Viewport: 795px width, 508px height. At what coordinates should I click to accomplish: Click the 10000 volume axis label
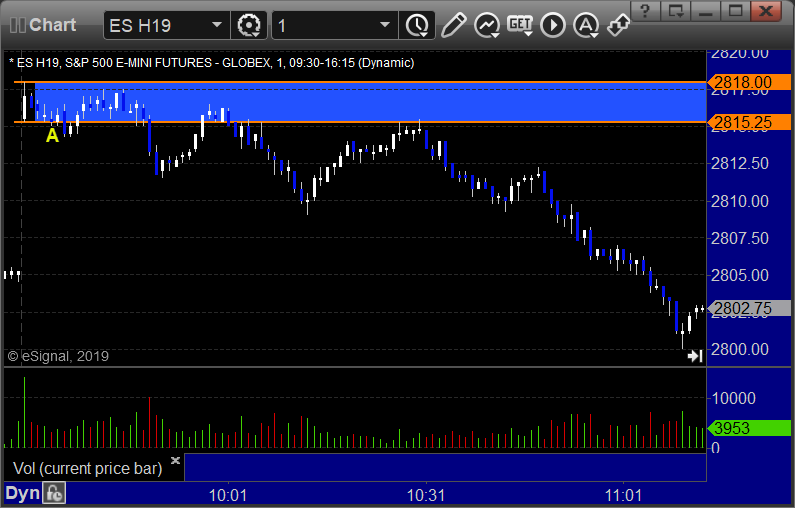click(x=734, y=398)
